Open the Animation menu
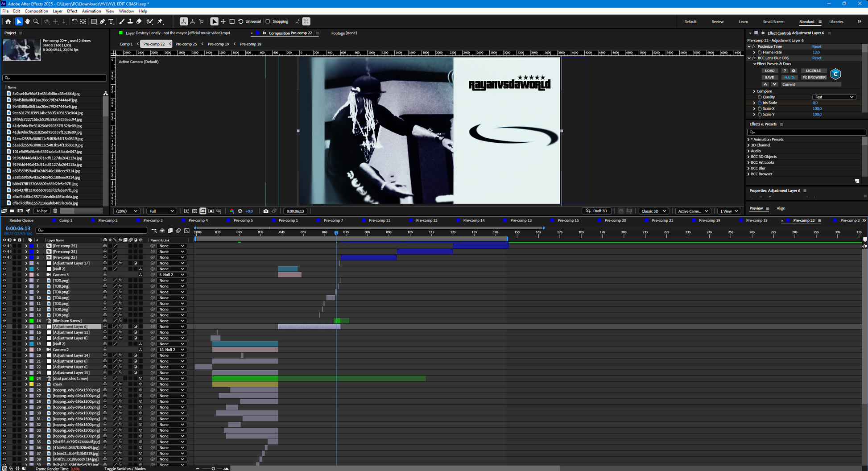The height and width of the screenshot is (471, 868). click(x=91, y=11)
